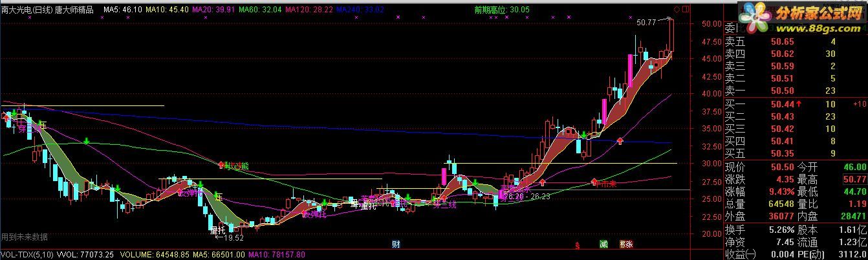The image size is (868, 260).
Task: Click the blue 财 marker on the chart's bottom strip
Action: point(396,244)
